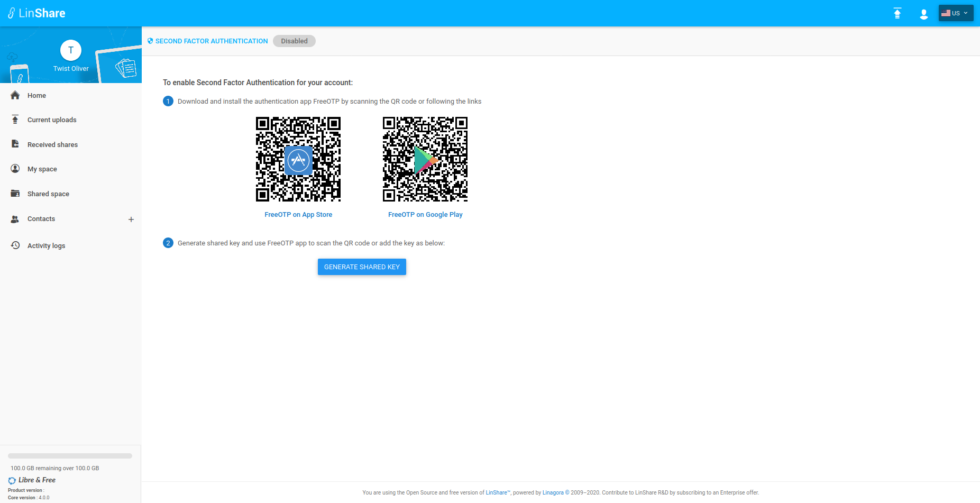Open the Linagora link in footer

(x=553, y=492)
